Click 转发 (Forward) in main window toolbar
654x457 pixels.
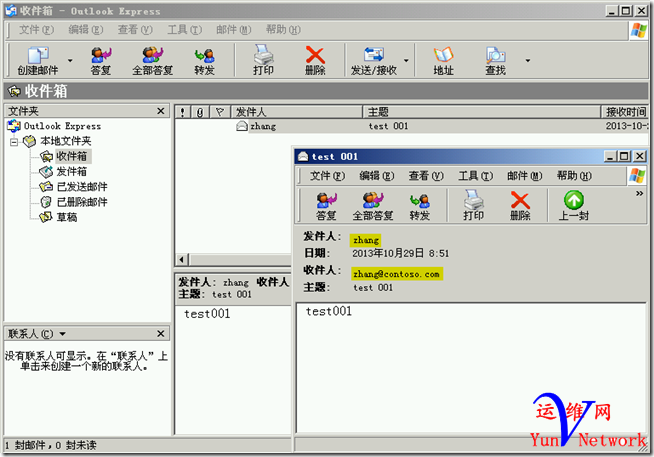click(204, 60)
